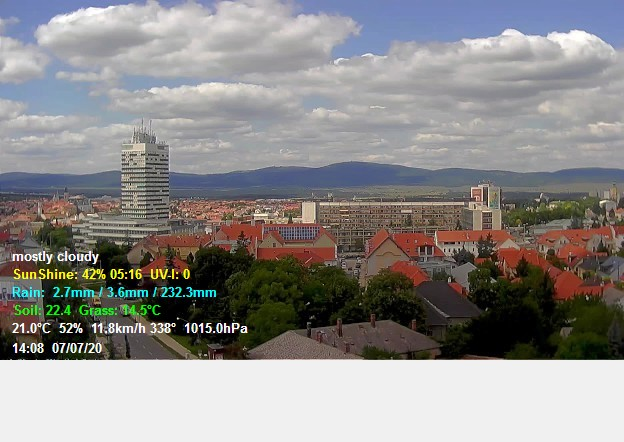Select the rain value '3.6mm'
624x442 pixels.
click(127, 293)
